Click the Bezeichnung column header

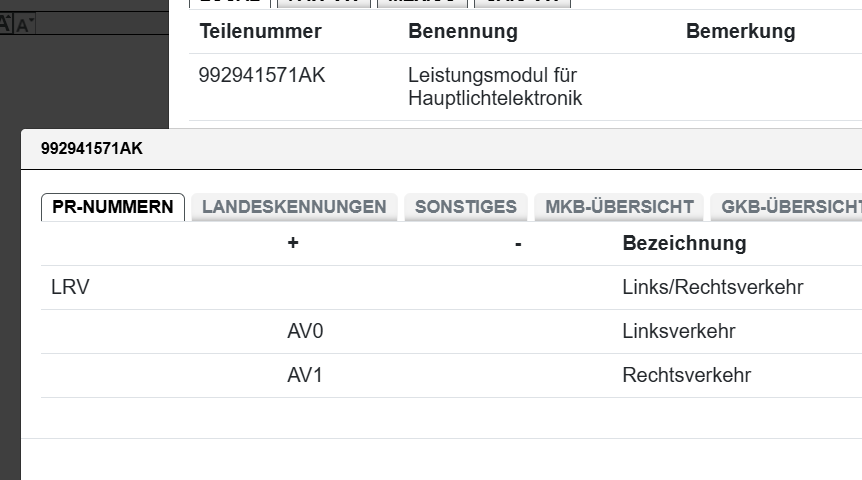point(684,243)
